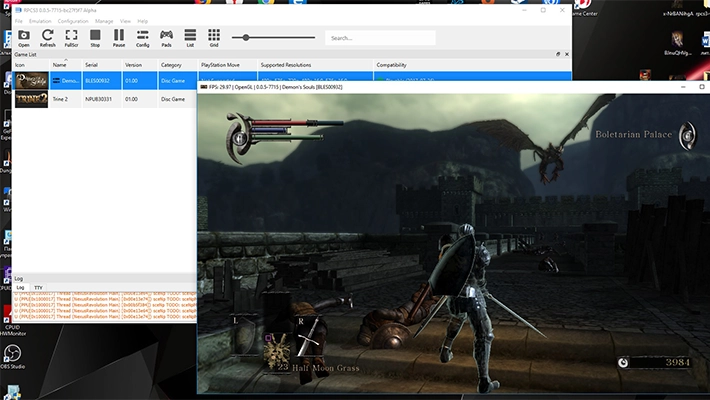Refresh the game list
710x400 pixels.
pos(48,38)
